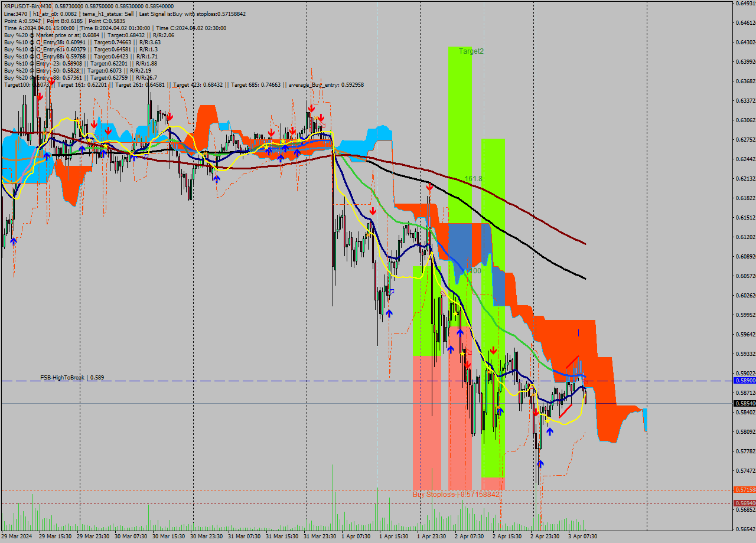Image resolution: width=756 pixels, height=543 pixels.
Task: Click the 0.58092 price axis label
Action: [745, 432]
